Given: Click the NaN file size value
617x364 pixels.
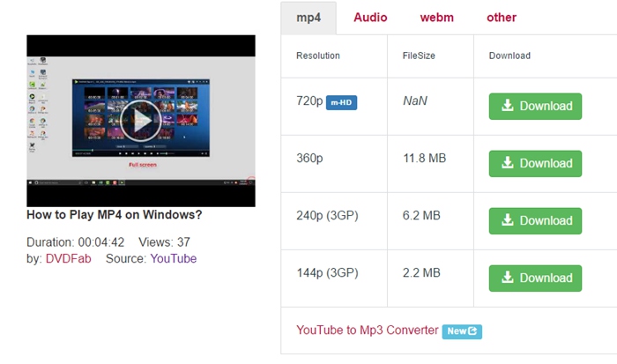Looking at the screenshot, I should (x=415, y=100).
